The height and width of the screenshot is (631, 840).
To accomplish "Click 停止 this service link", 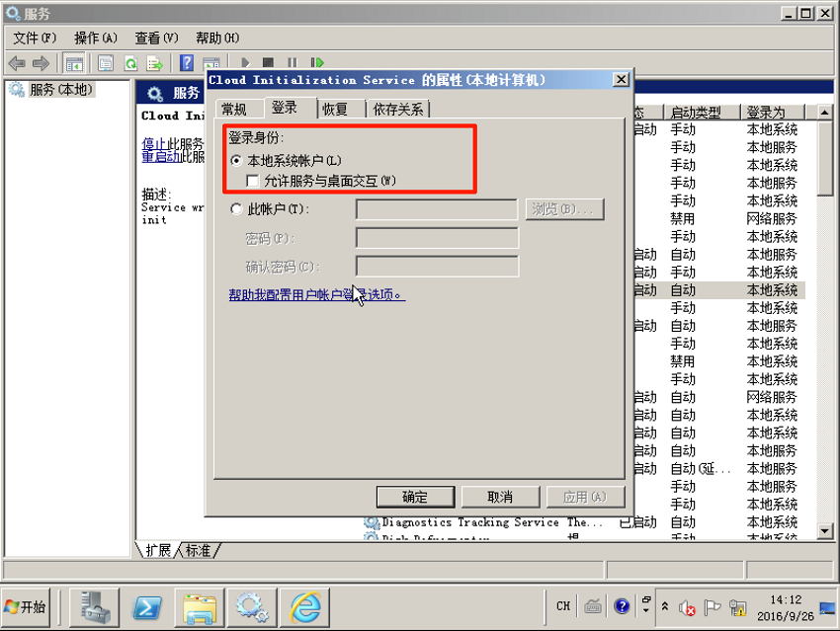I will click(155, 143).
